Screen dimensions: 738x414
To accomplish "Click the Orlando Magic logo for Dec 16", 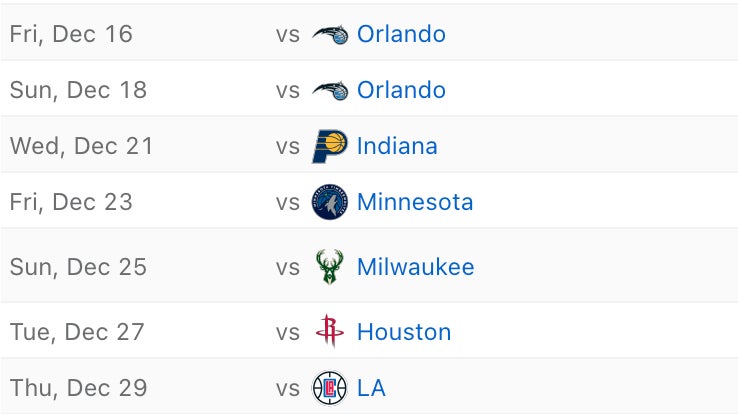I will click(329, 34).
